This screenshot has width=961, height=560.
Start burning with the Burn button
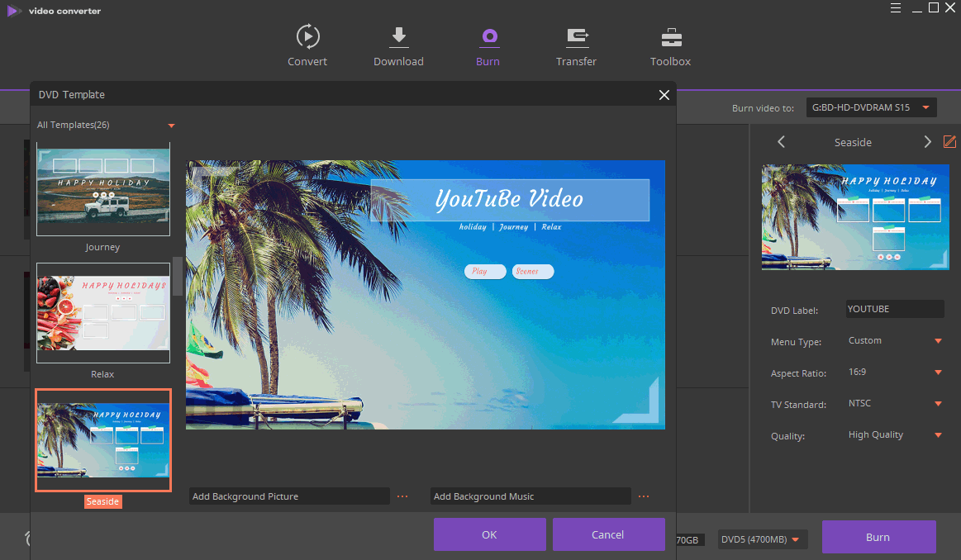pyautogui.click(x=878, y=537)
